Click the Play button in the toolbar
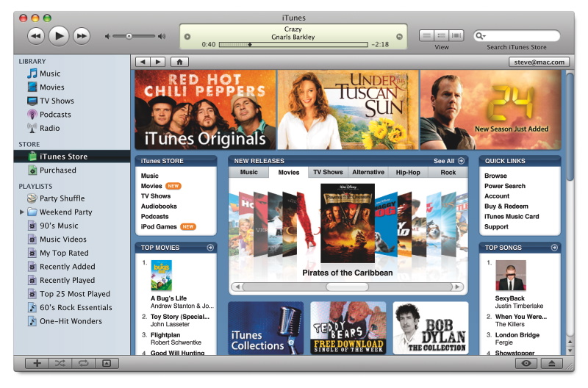 59,35
